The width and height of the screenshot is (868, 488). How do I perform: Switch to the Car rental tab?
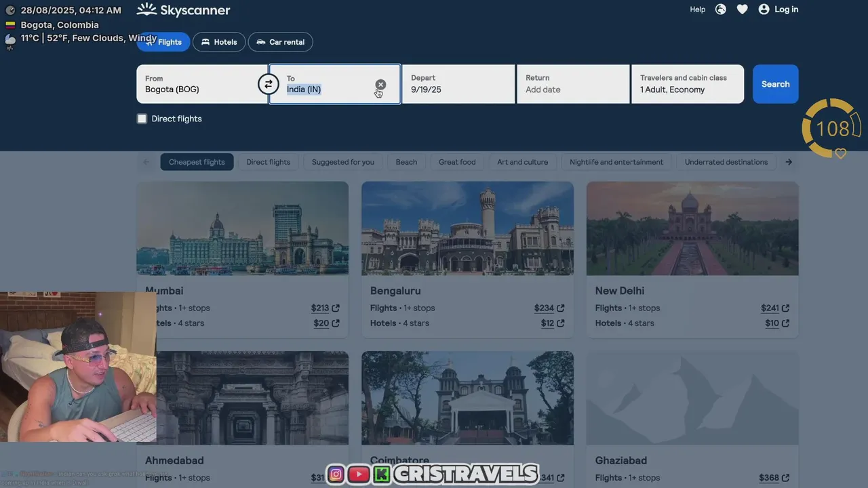(280, 42)
